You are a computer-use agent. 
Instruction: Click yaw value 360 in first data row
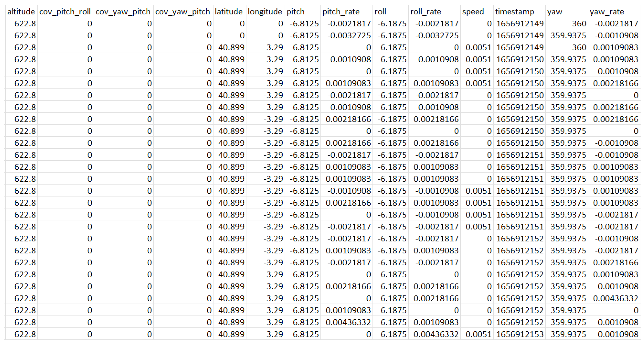[x=579, y=24]
